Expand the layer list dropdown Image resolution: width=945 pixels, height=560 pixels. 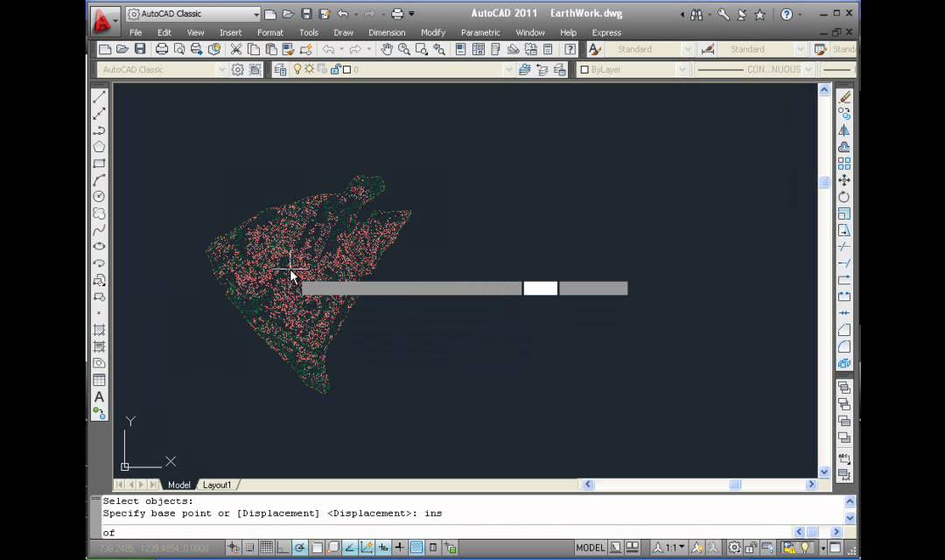point(508,70)
